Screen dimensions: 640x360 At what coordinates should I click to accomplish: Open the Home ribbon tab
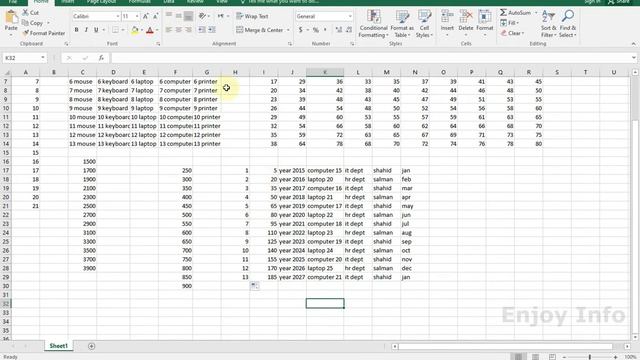[x=41, y=2]
